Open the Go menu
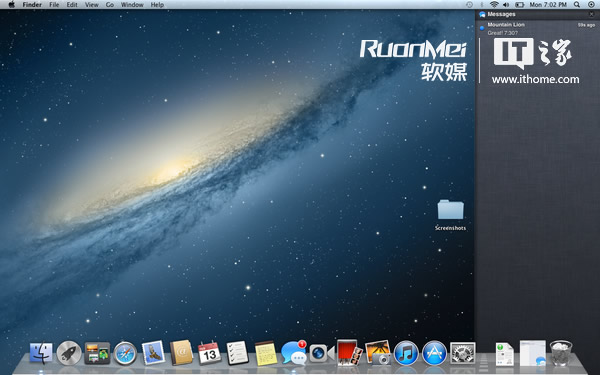 110,5
